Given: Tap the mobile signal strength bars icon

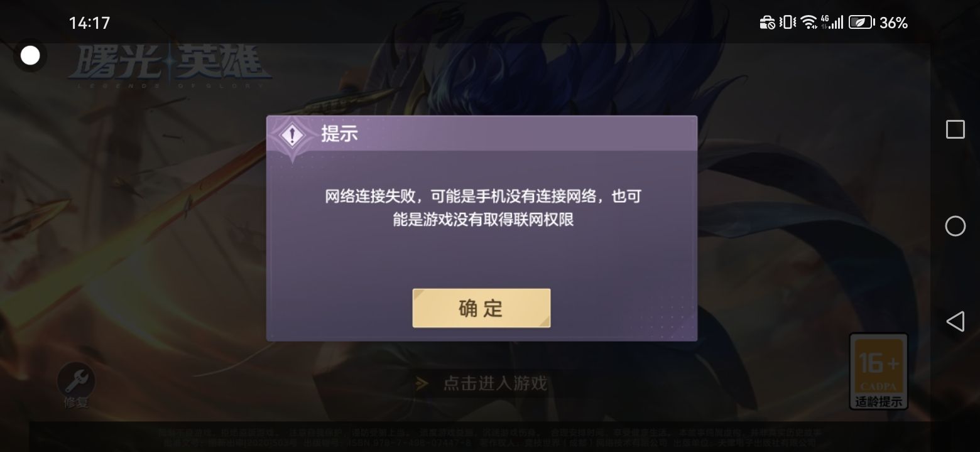Looking at the screenshot, I should point(832,23).
